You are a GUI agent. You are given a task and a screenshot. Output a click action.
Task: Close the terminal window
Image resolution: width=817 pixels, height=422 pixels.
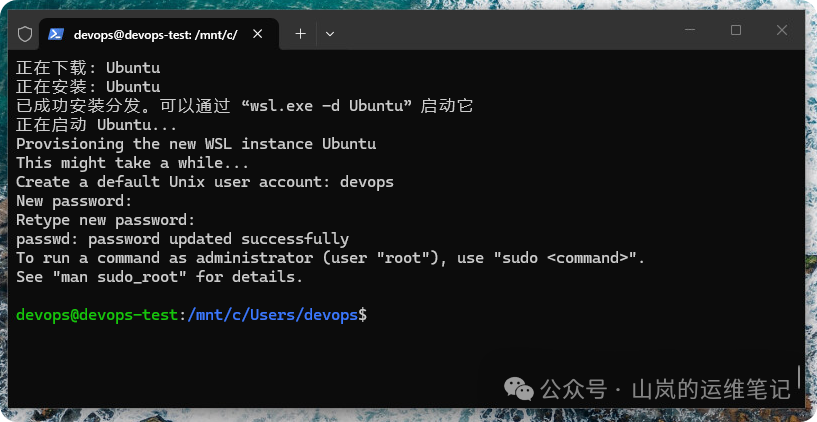click(x=782, y=30)
